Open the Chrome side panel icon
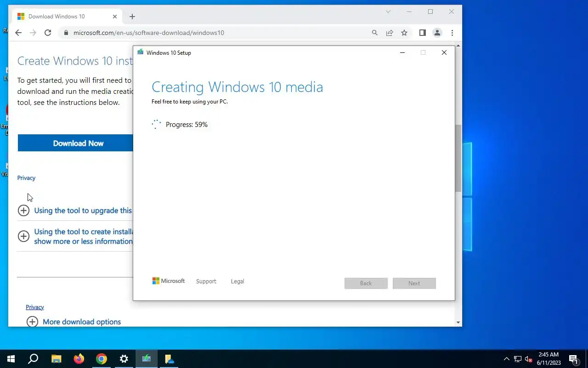Screen dimensions: 588x368 coord(423,33)
